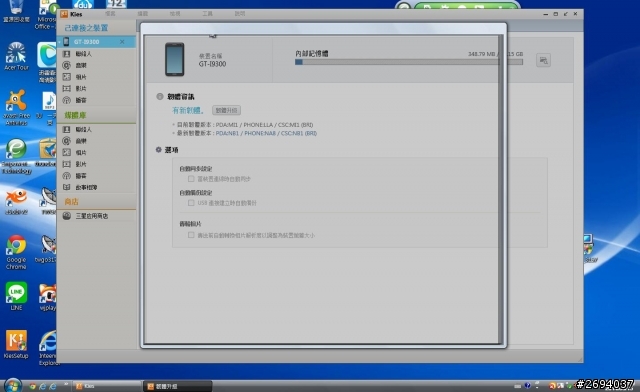The width and height of the screenshot is (640, 392).
Task: Enable auto photo resize before transfer checkbox
Action: point(191,235)
